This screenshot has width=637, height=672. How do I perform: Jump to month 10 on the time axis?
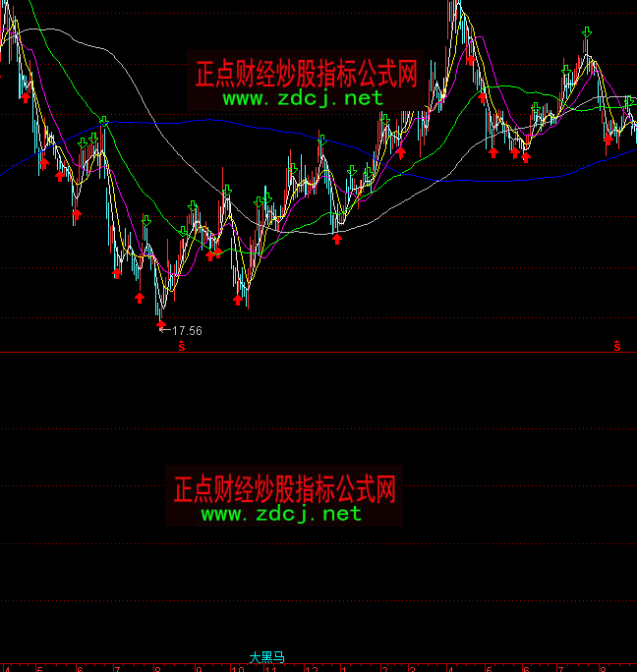coord(237,667)
